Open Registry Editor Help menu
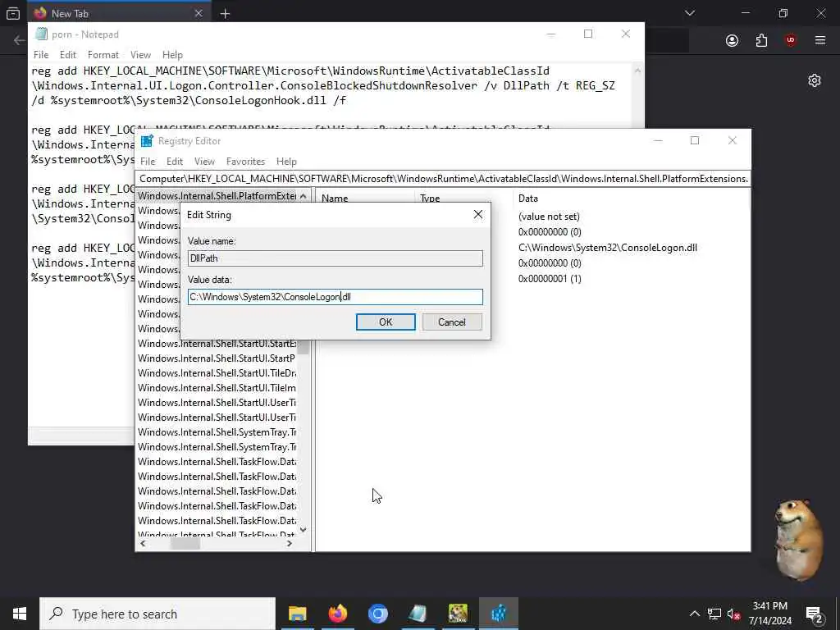The height and width of the screenshot is (630, 840). coord(286,162)
